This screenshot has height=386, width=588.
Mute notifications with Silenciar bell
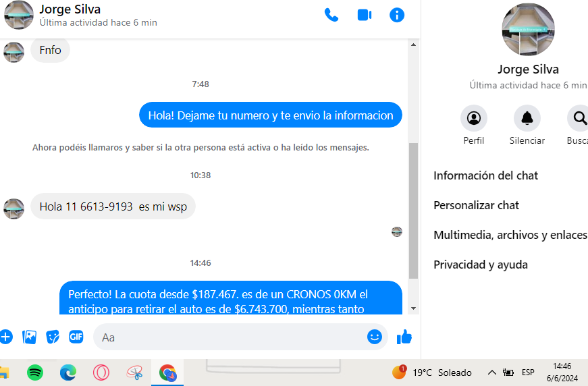click(527, 118)
